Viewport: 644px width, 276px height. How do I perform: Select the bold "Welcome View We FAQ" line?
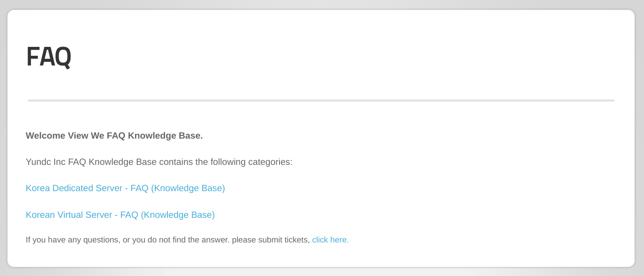[114, 136]
